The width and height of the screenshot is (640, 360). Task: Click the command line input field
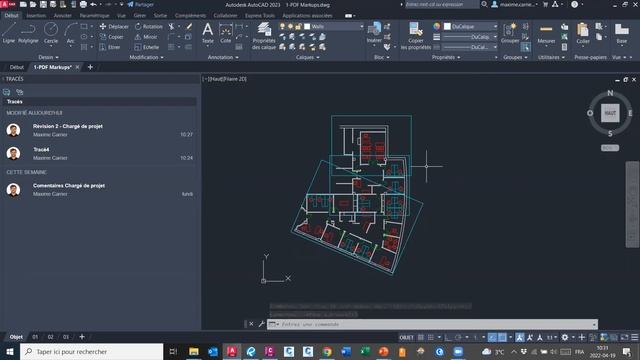point(432,324)
